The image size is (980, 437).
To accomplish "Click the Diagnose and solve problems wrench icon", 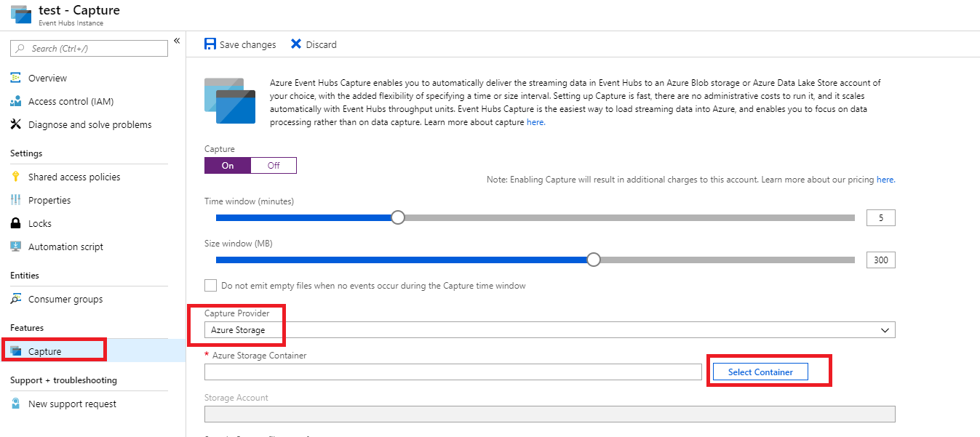I will pos(16,124).
